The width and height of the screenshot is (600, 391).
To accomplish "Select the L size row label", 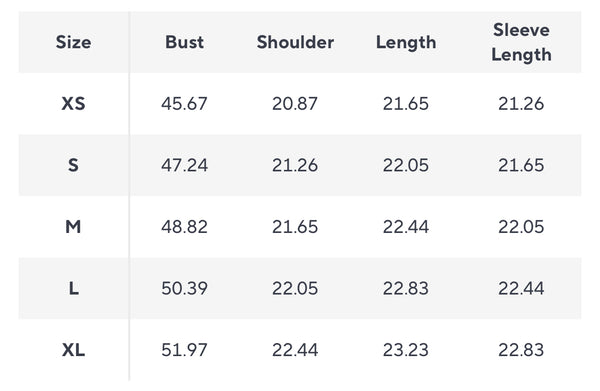I will coord(74,288).
